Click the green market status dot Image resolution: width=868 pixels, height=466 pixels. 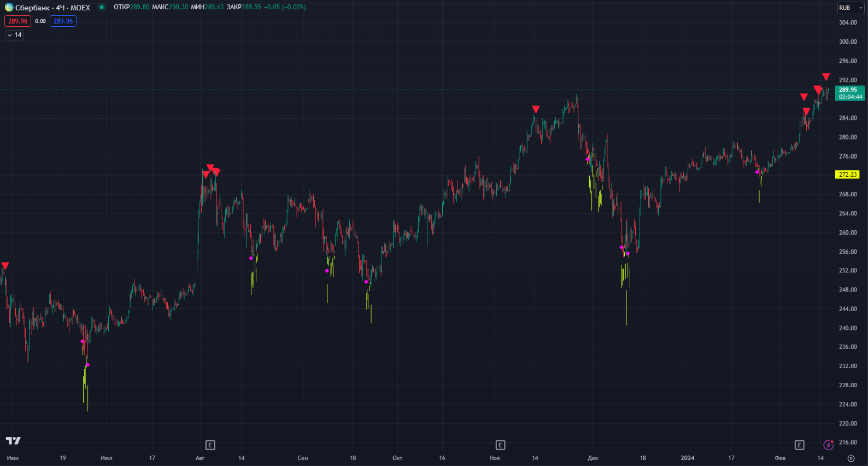pyautogui.click(x=102, y=7)
